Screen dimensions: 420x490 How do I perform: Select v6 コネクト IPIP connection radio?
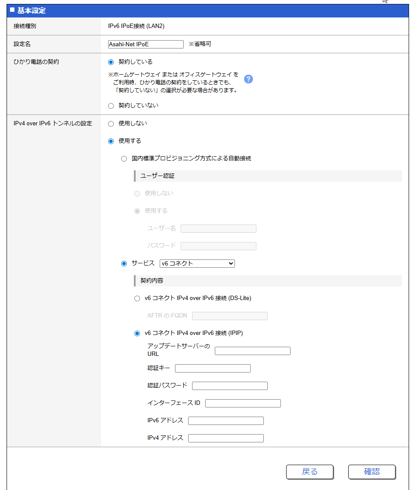137,333
